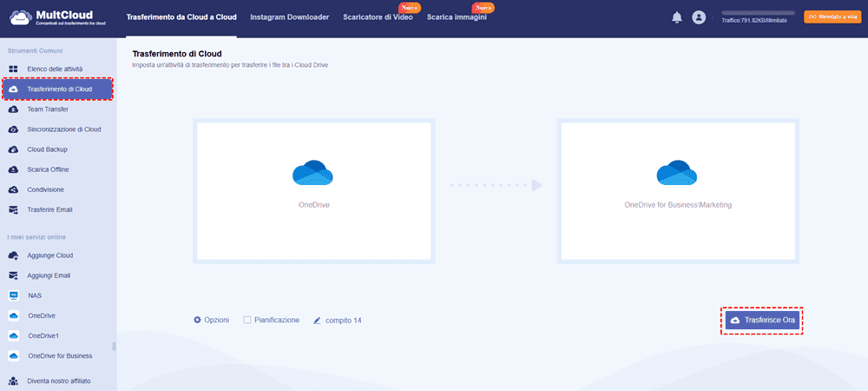Image resolution: width=868 pixels, height=391 pixels.
Task: Open Diventa nostro affiliato link
Action: coord(59,381)
